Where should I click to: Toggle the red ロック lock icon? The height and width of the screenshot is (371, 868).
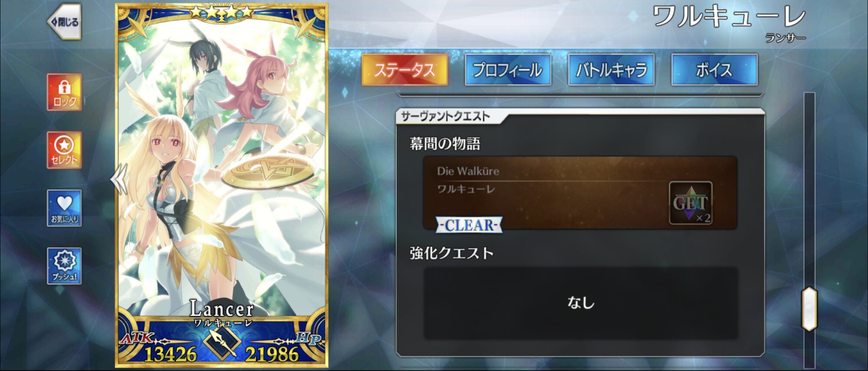coord(64,92)
